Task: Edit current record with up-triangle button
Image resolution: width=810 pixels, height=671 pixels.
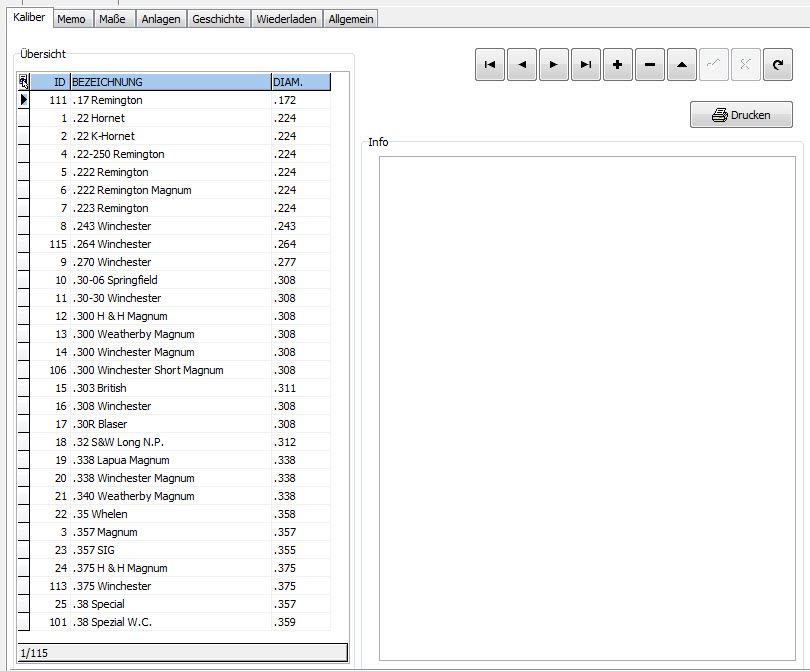Action: coord(682,65)
